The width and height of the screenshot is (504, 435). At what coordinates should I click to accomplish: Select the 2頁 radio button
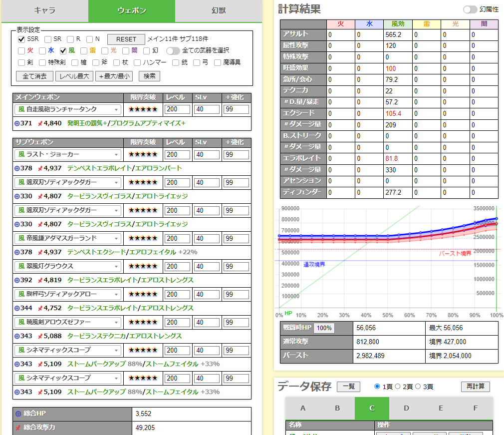[x=398, y=387]
